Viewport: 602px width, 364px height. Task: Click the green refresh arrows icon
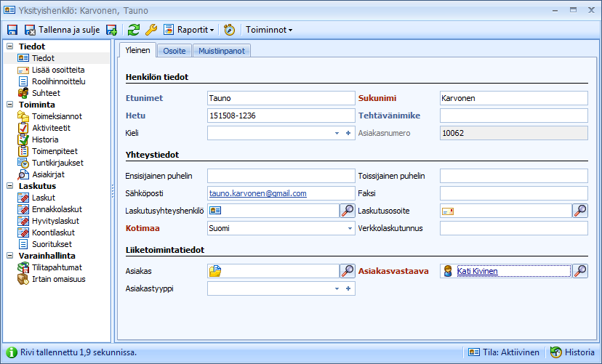(x=134, y=30)
